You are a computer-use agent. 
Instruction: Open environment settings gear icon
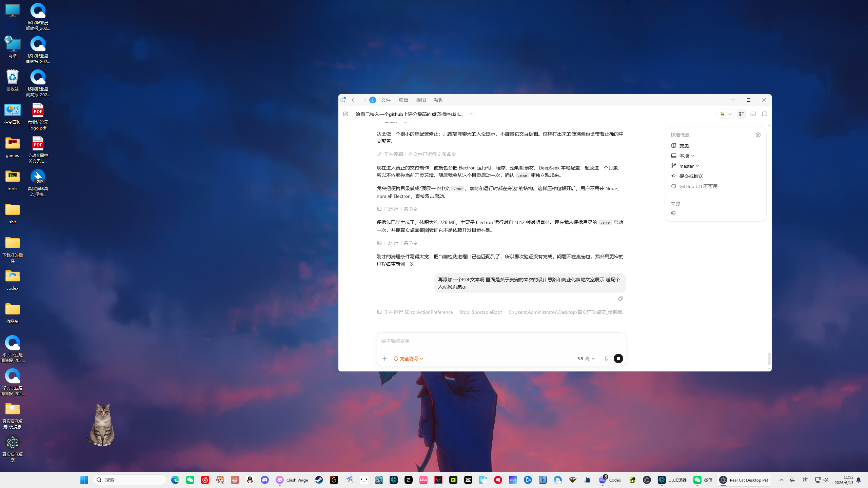pos(758,135)
